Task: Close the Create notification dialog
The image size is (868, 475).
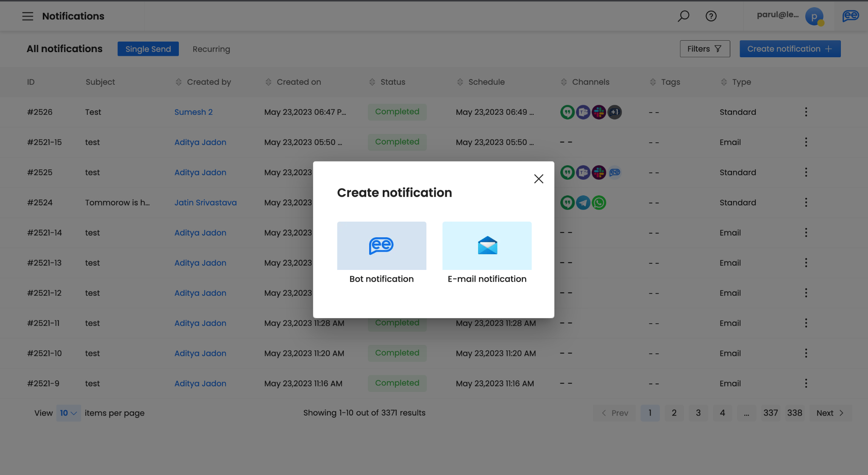Action: [x=538, y=179]
